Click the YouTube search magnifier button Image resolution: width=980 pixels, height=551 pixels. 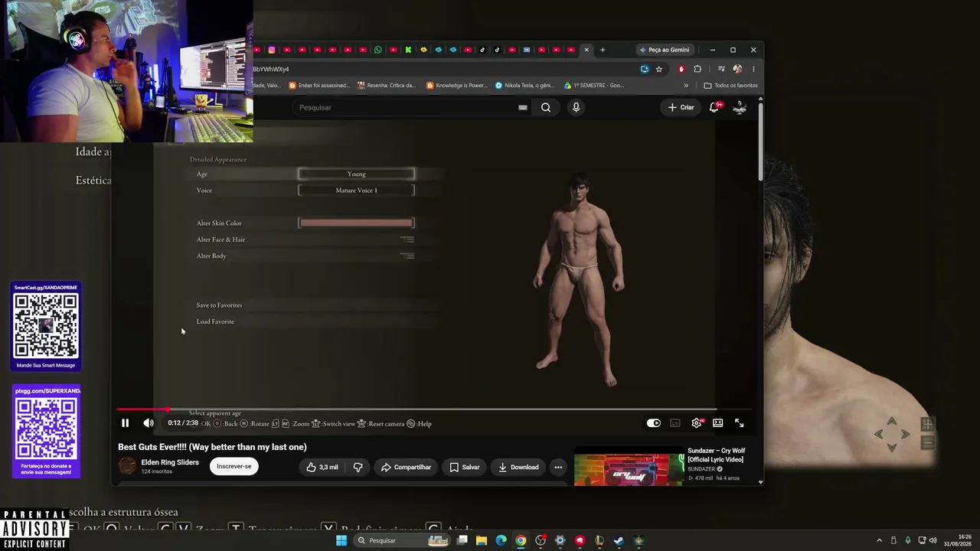pyautogui.click(x=546, y=107)
